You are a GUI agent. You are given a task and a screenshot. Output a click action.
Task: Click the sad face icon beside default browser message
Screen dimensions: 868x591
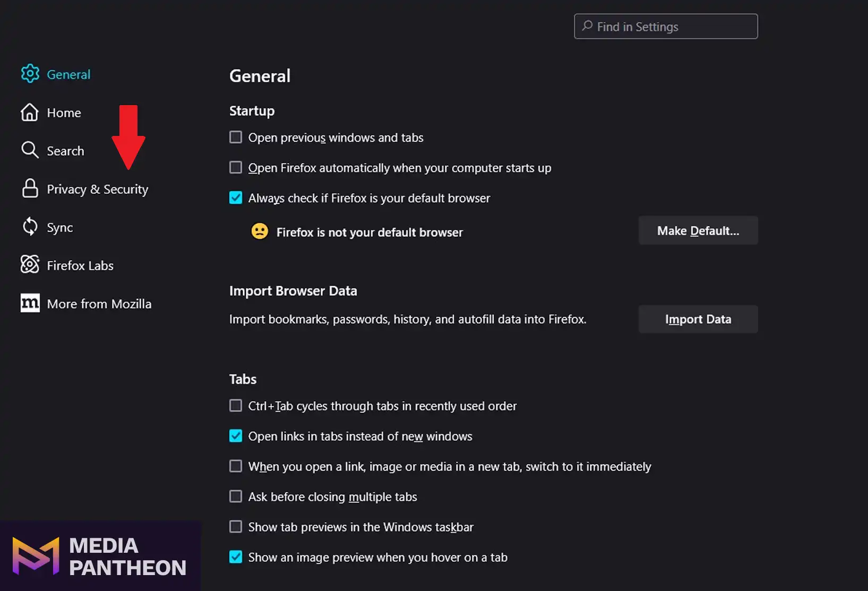point(260,231)
